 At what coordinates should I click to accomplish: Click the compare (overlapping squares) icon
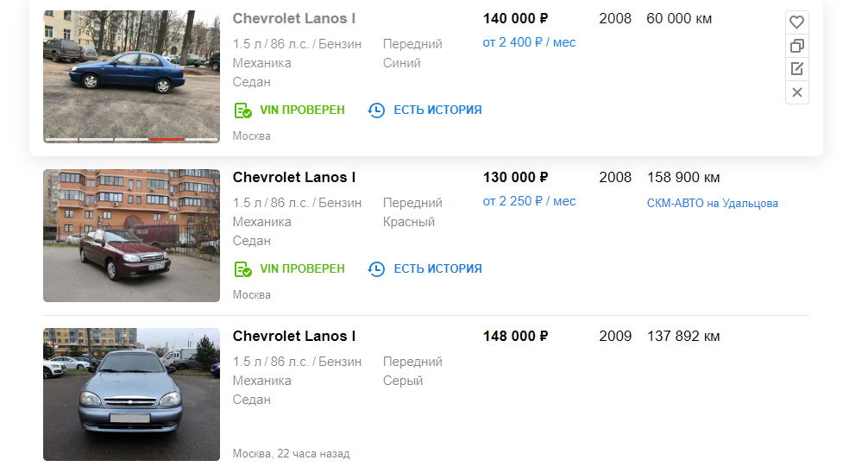point(796,46)
